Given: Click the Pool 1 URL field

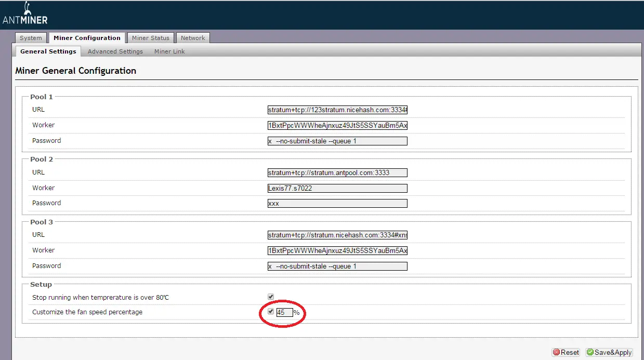Looking at the screenshot, I should pyautogui.click(x=337, y=110).
